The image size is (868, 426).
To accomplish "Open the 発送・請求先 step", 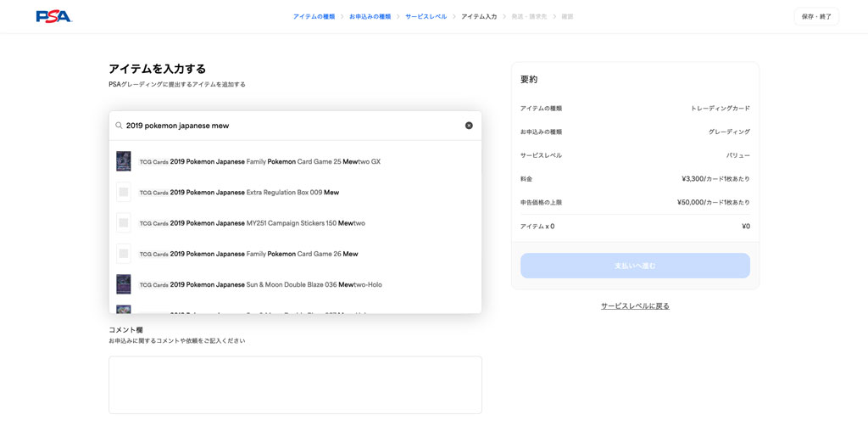I will click(x=529, y=17).
